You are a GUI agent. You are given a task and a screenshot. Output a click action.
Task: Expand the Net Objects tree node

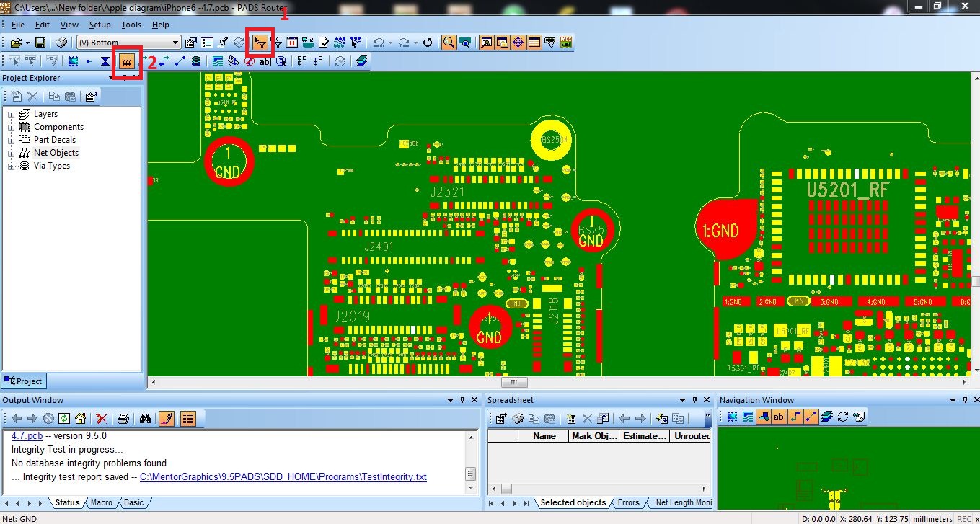(x=12, y=153)
